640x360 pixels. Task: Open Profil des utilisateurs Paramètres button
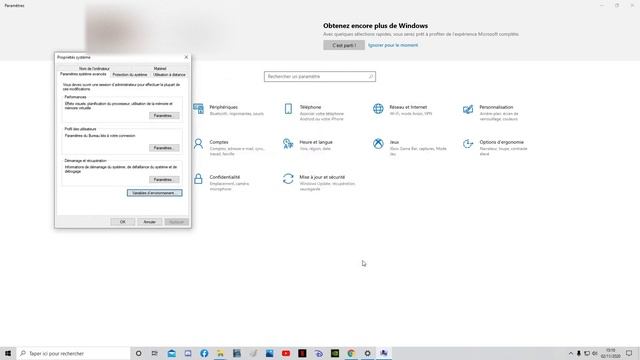pyautogui.click(x=163, y=148)
